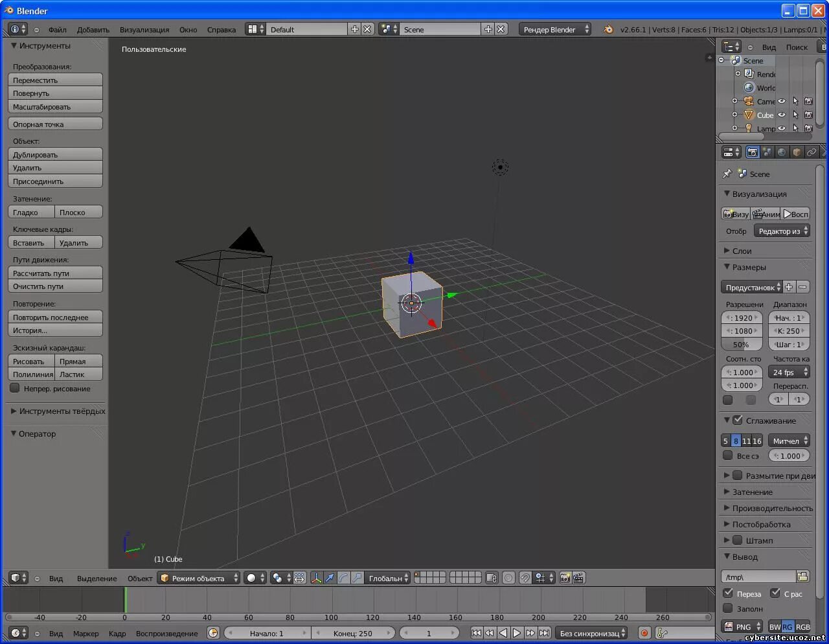Screen dimensions: 829x644
Task: Click the keying set key icon
Action: [662, 633]
